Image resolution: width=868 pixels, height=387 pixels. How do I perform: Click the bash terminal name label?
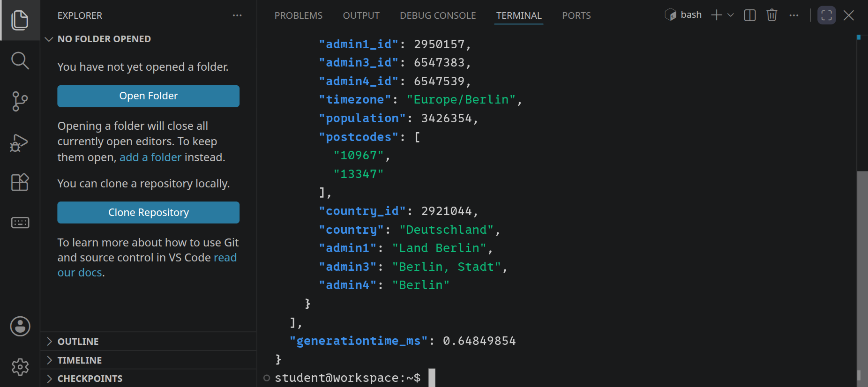point(691,15)
